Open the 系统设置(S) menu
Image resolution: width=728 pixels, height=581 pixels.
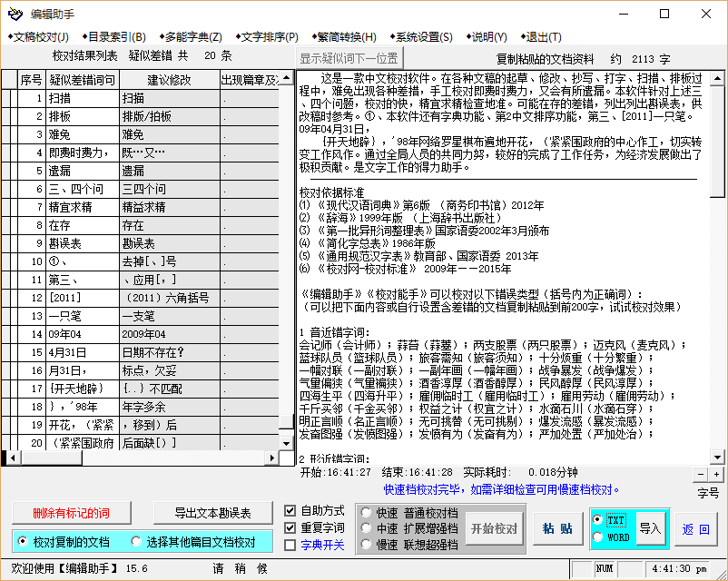[419, 37]
